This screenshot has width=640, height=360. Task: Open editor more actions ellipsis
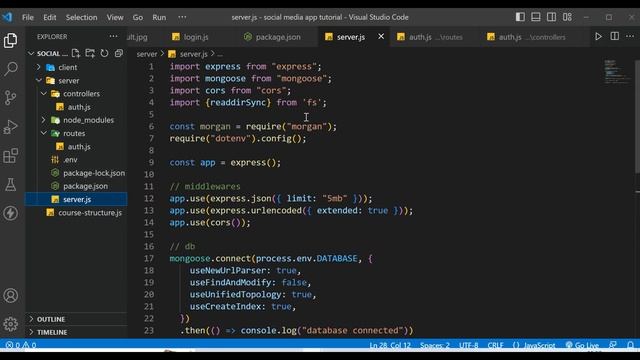click(x=630, y=36)
